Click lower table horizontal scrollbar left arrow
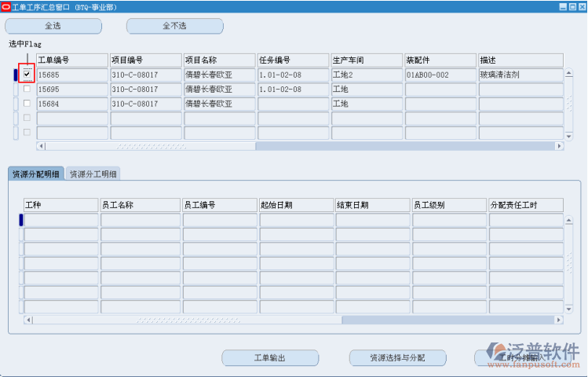Screen dimensions: 588x377 pyautogui.click(x=30, y=320)
